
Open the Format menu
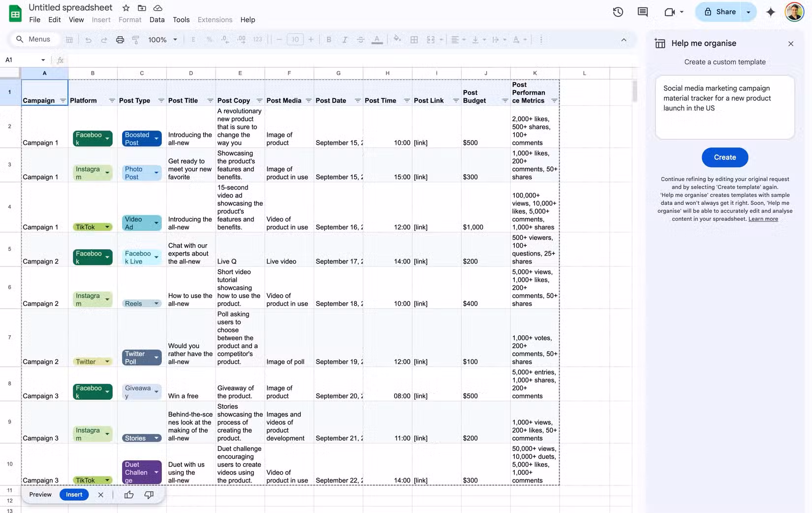pyautogui.click(x=129, y=20)
